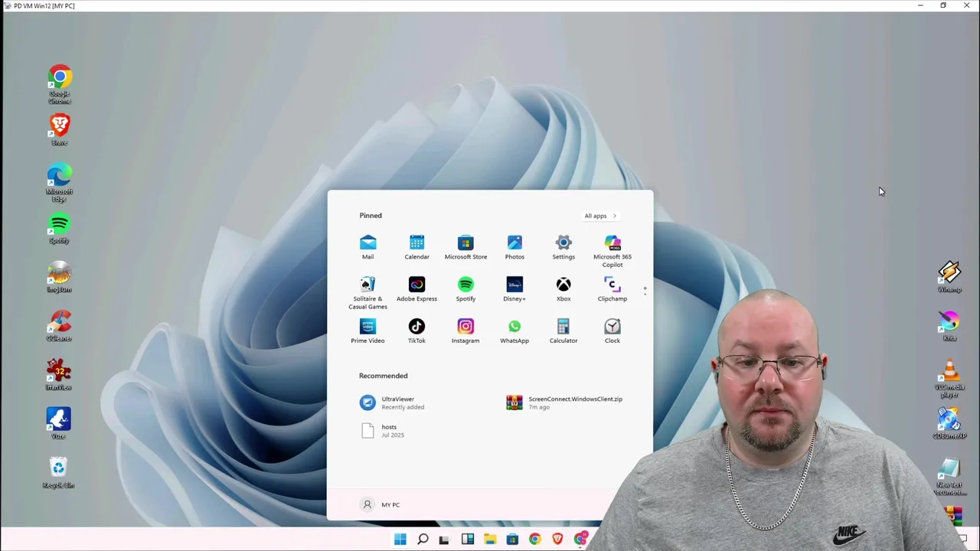This screenshot has height=551, width=980.
Task: Go to next page of pinned apps
Action: tap(645, 294)
